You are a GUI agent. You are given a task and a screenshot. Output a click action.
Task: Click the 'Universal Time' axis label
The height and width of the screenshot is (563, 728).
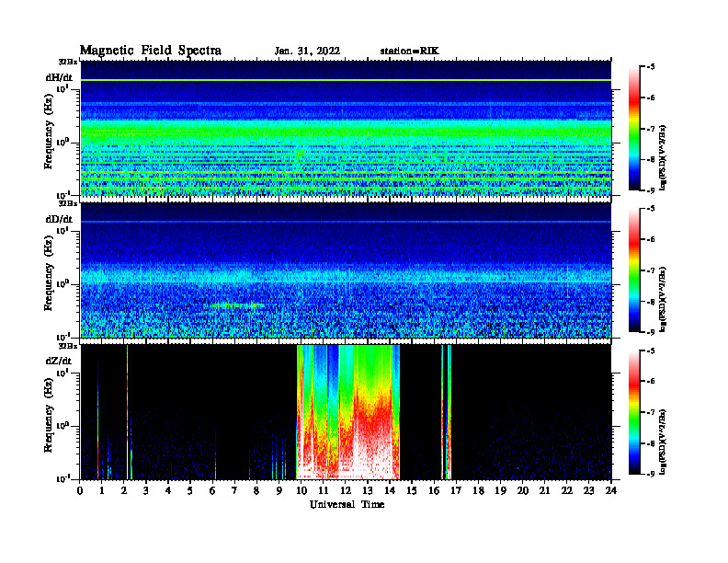pyautogui.click(x=347, y=504)
